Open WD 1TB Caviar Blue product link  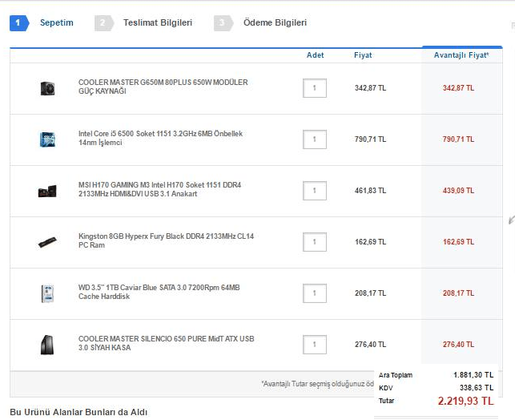point(160,293)
